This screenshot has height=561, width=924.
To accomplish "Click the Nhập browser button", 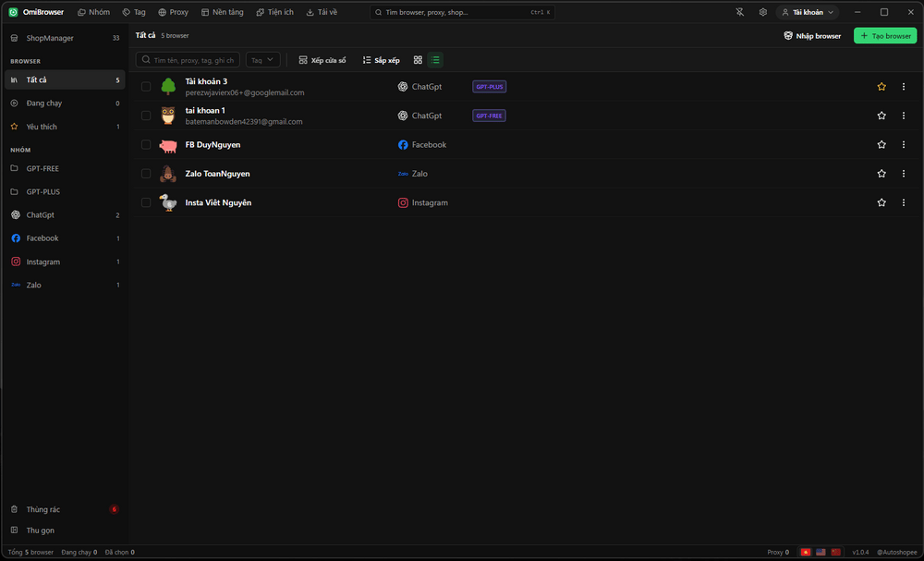I will pyautogui.click(x=812, y=36).
